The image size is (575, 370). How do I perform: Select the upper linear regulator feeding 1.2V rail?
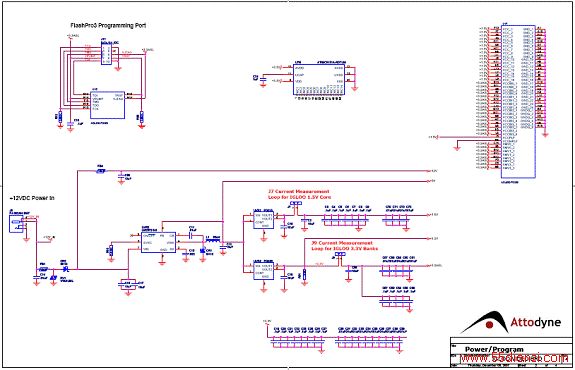click(x=263, y=220)
